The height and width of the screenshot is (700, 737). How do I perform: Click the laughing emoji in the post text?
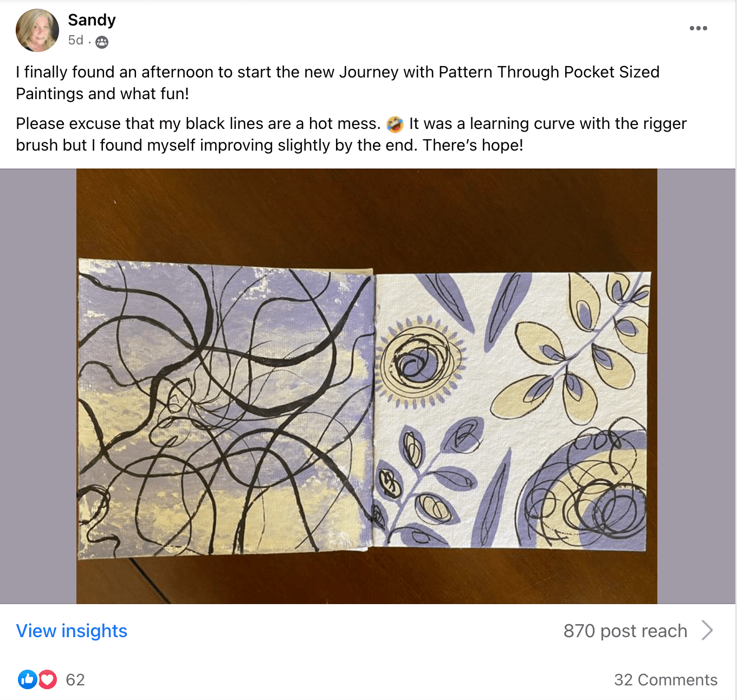coord(395,124)
